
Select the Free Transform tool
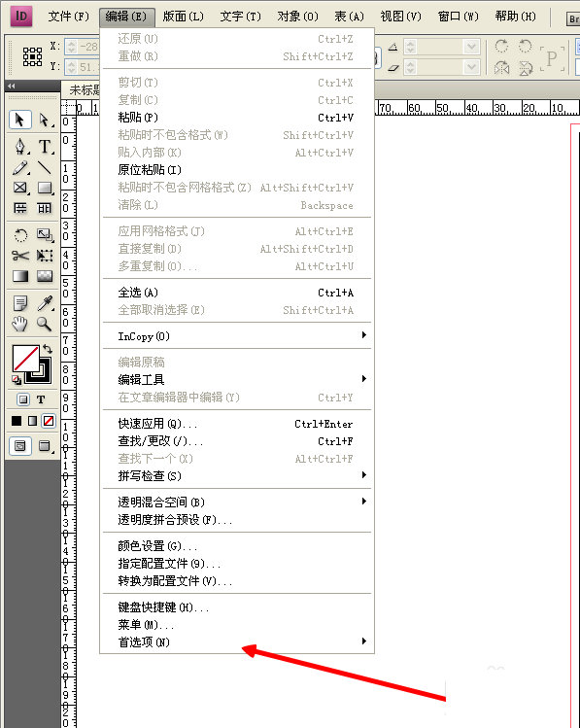pos(45,256)
